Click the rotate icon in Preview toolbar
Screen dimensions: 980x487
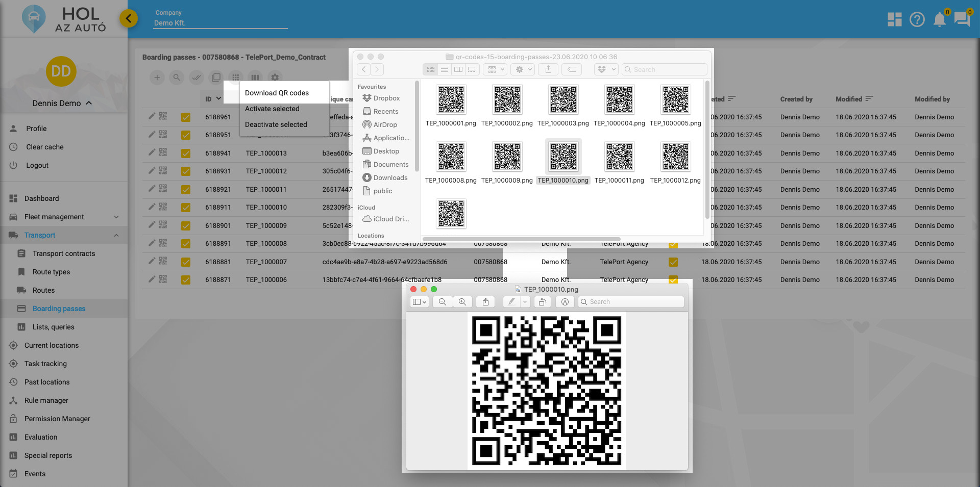click(542, 302)
